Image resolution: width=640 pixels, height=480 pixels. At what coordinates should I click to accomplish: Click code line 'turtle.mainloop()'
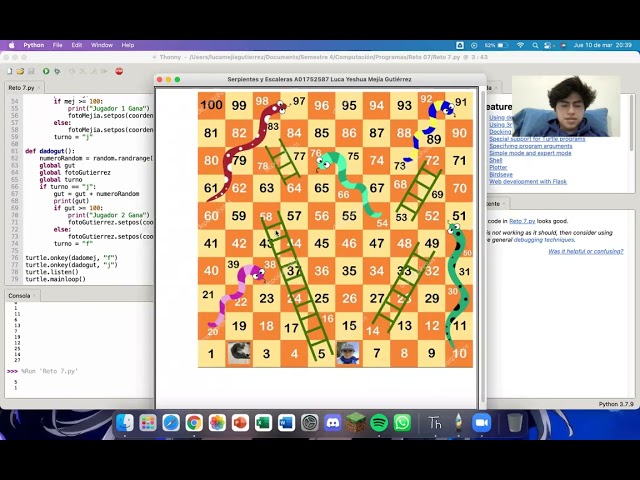[x=56, y=279]
